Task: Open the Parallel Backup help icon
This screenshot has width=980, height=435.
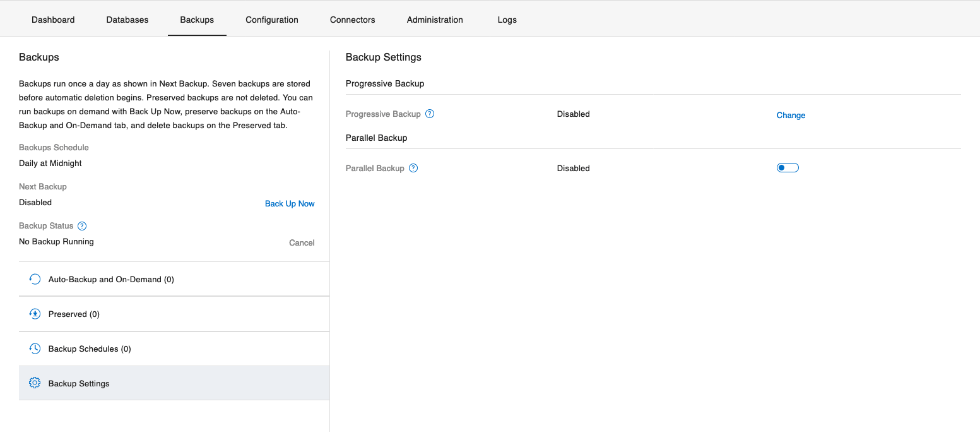Action: (413, 169)
